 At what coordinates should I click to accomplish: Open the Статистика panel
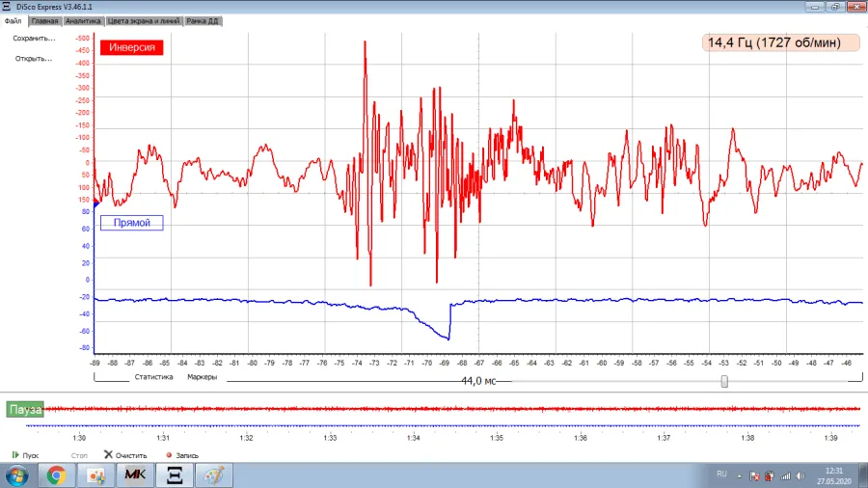153,377
